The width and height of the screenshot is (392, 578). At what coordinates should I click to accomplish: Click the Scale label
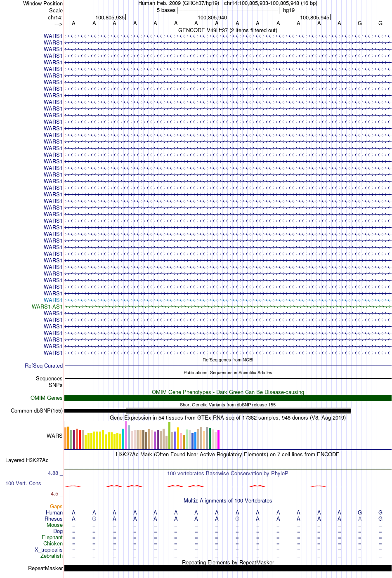56,10
